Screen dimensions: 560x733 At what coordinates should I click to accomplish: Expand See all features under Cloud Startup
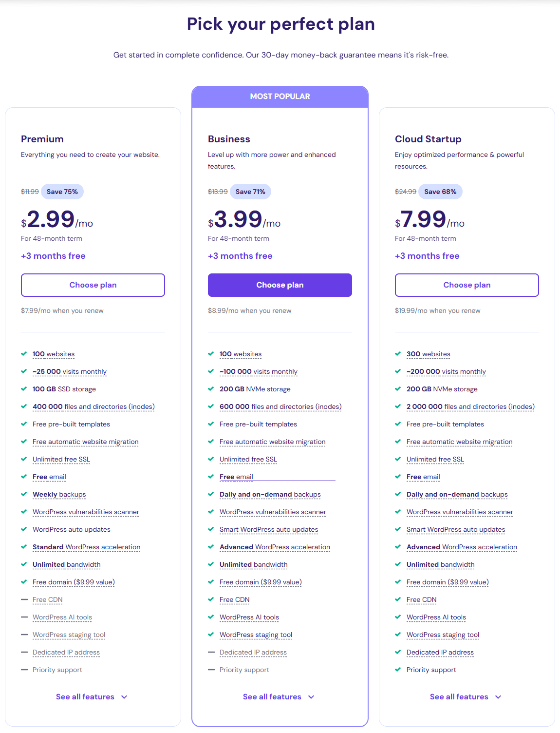(466, 697)
